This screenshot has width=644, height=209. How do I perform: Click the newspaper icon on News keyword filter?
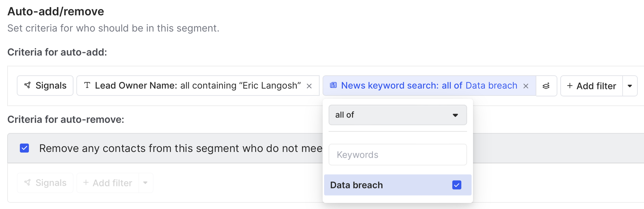(333, 85)
